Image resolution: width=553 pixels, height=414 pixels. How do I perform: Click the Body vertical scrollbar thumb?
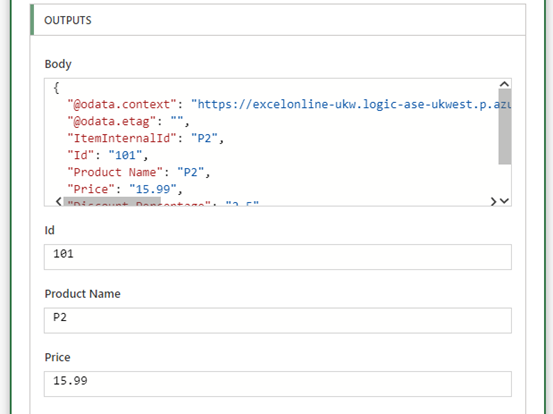pyautogui.click(x=504, y=127)
